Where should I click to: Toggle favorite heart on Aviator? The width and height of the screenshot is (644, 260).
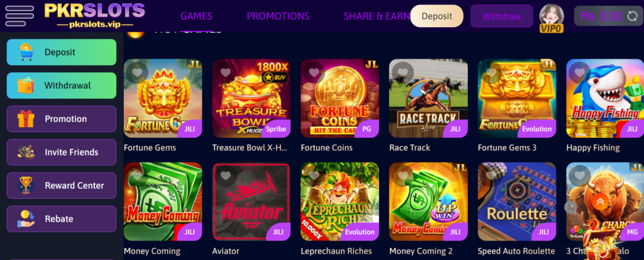[x=226, y=176]
